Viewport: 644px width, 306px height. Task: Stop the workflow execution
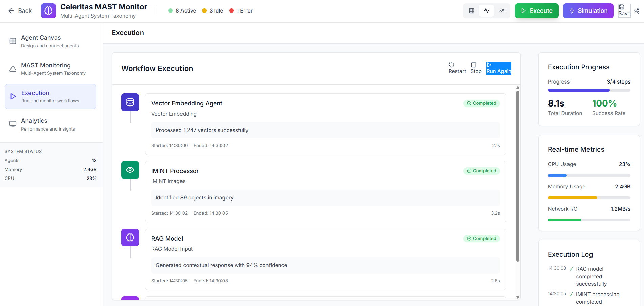point(476,68)
